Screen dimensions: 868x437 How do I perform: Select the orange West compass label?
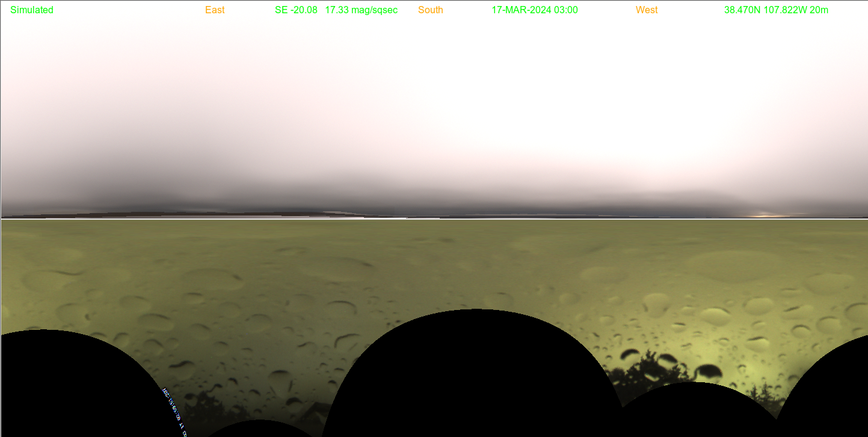click(x=647, y=10)
